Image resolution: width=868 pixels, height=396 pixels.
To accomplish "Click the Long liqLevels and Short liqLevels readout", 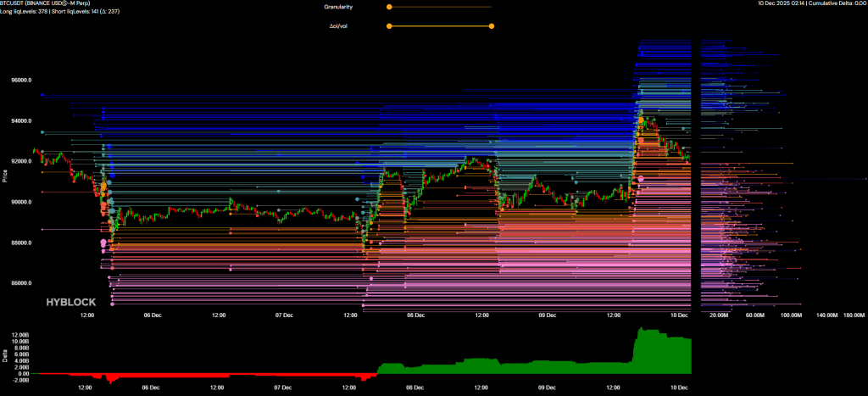I will coord(61,11).
